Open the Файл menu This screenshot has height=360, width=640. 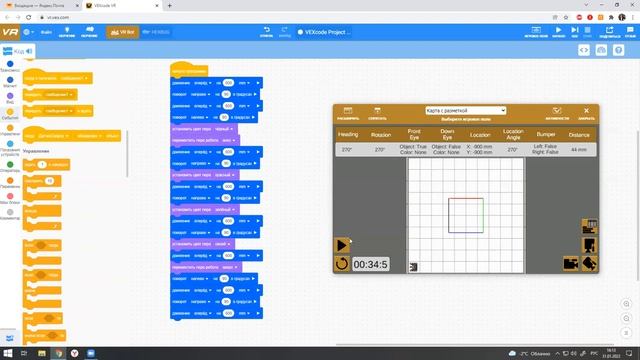coord(46,32)
